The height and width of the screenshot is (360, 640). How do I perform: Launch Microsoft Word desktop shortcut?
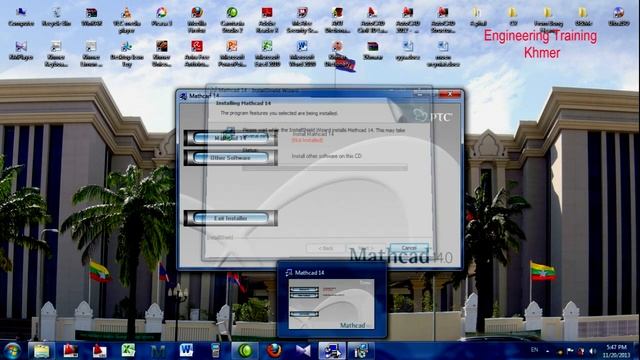click(302, 53)
